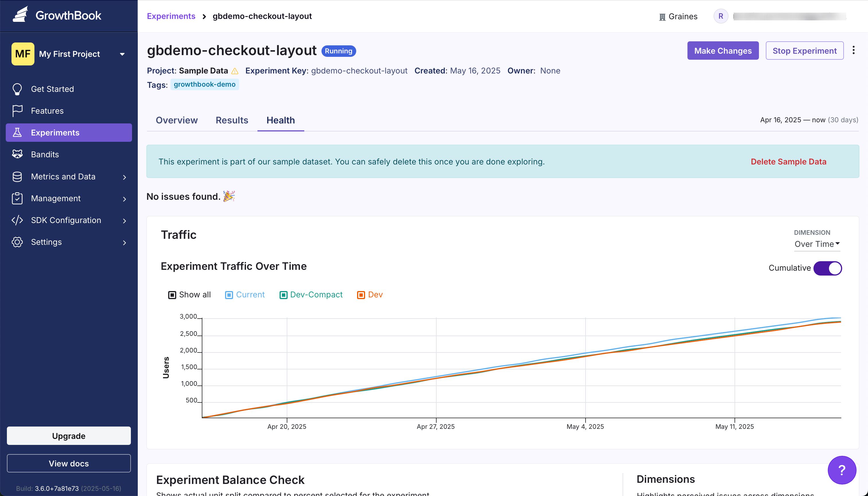Click the Stop Experiment button
Viewport: 868px width, 496px height.
click(805, 51)
